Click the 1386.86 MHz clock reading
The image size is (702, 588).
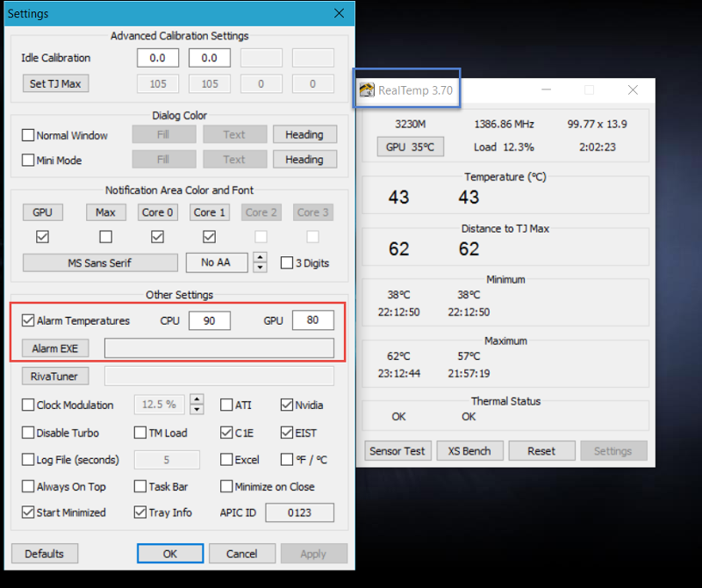click(504, 124)
